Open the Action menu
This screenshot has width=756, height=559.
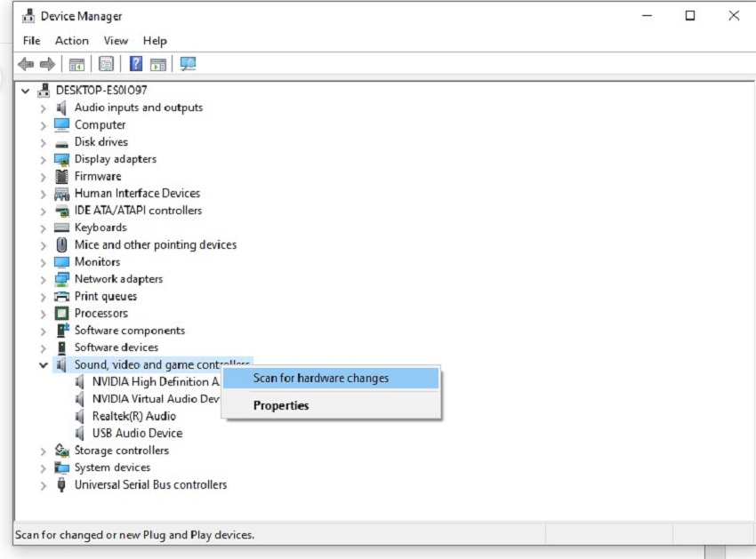pyautogui.click(x=71, y=41)
